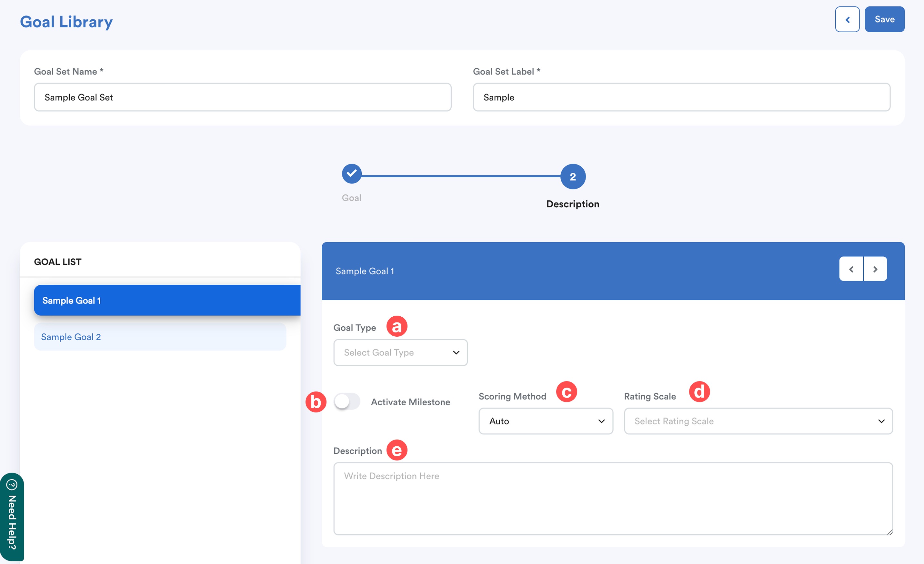Image resolution: width=924 pixels, height=564 pixels.
Task: Select Sample Goal 1 in goal list
Action: [x=167, y=301]
